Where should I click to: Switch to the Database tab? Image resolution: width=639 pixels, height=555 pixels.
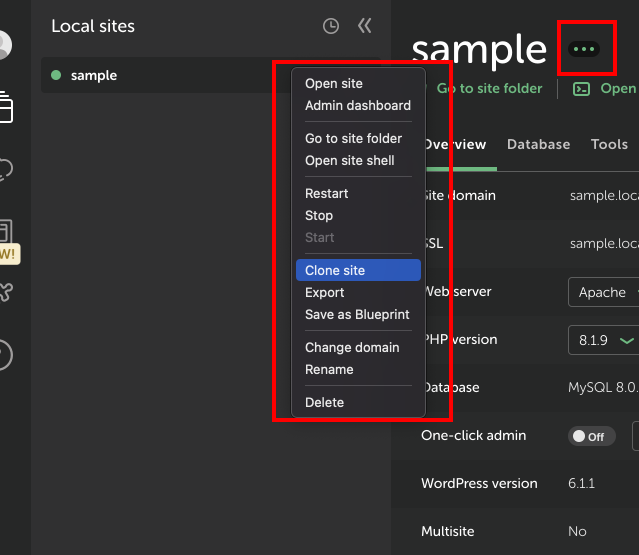pyautogui.click(x=538, y=145)
